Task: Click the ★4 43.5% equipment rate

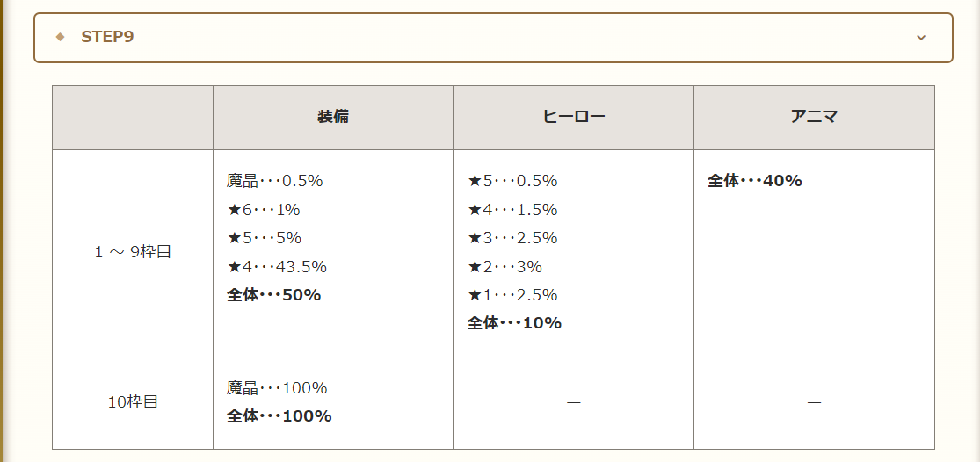Action: coord(276,267)
